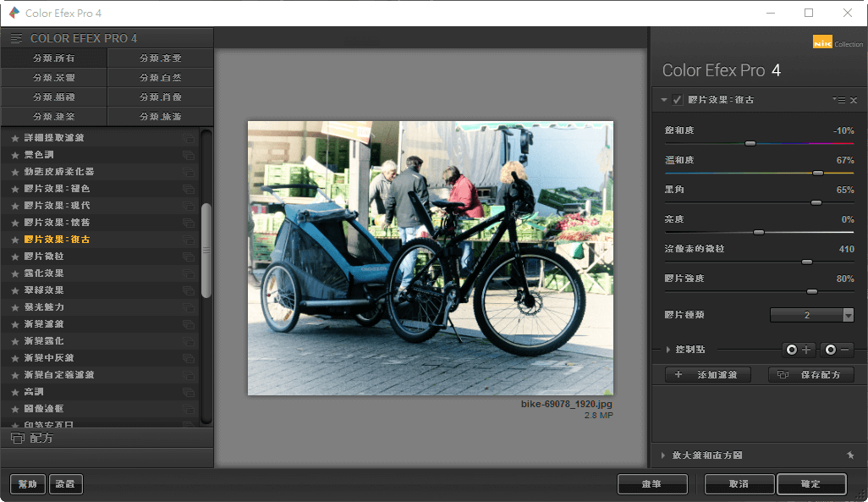The height and width of the screenshot is (502, 868).
Task: Collapse the 膠片效果:復古 panel with its triangle
Action: [x=663, y=99]
